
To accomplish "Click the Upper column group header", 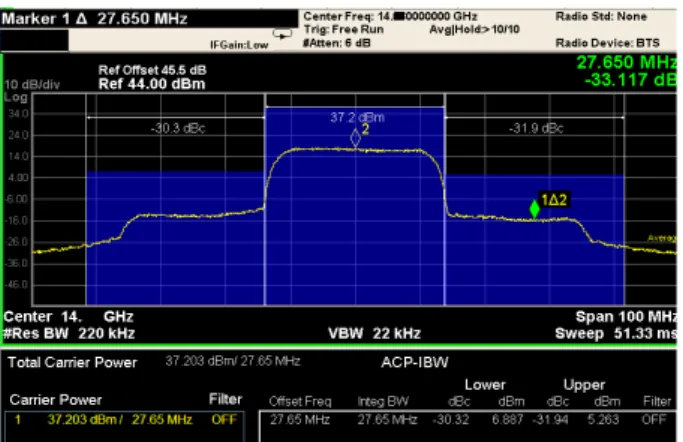I will pos(584,385).
